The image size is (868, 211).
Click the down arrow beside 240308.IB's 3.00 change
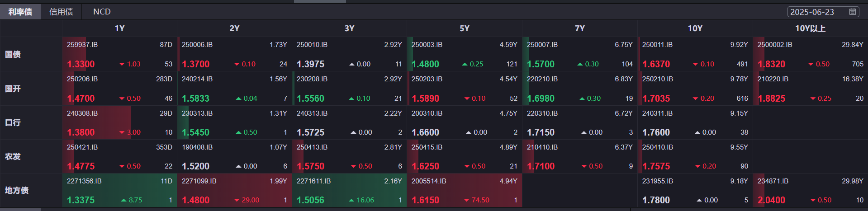click(122, 132)
